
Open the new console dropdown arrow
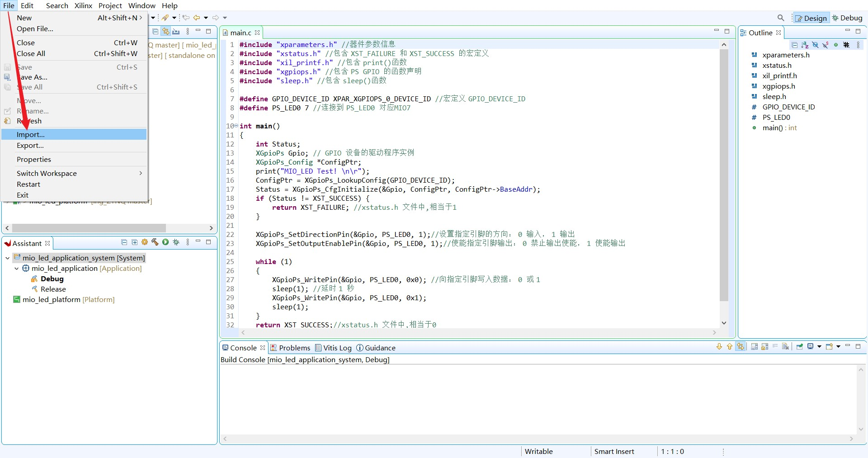[838, 347]
